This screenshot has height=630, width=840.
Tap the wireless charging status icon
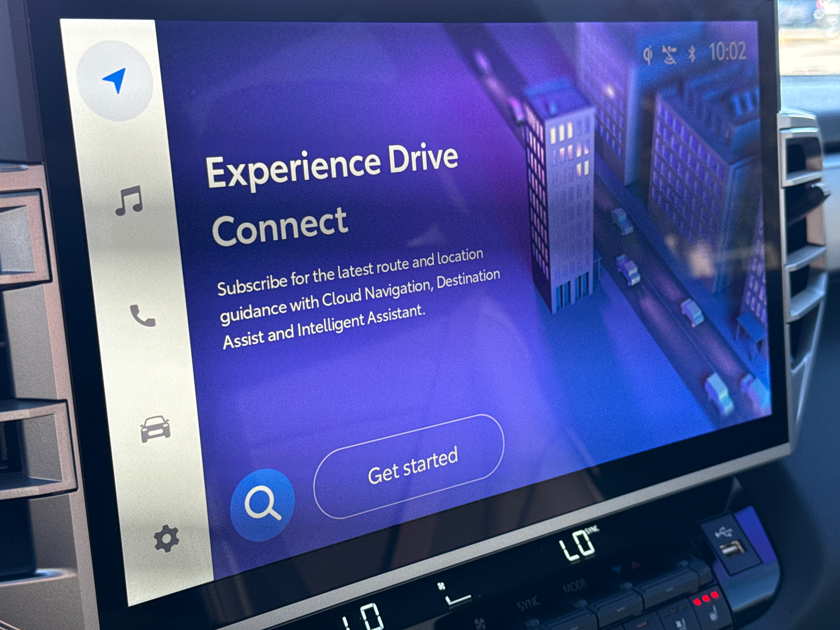(648, 55)
